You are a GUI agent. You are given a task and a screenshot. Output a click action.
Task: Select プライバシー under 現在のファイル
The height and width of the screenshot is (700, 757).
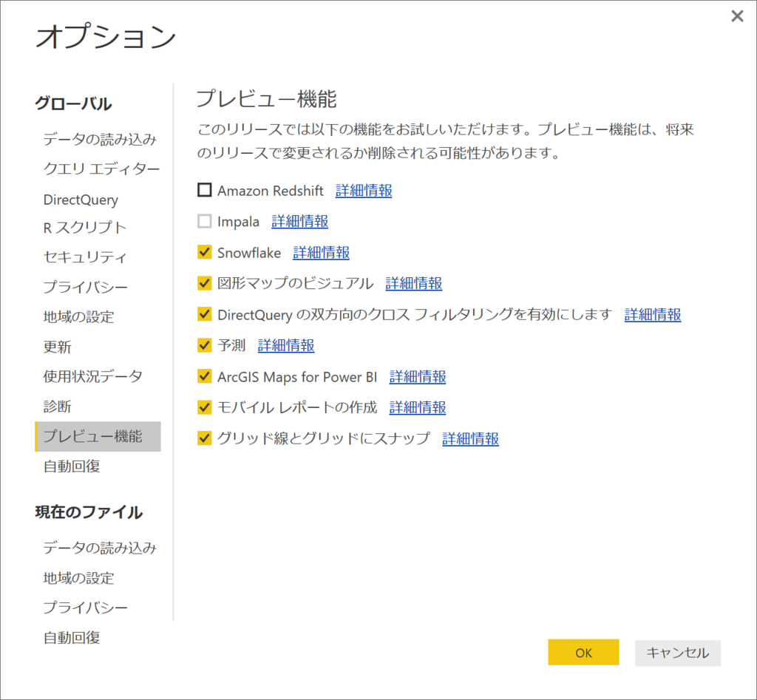click(86, 608)
